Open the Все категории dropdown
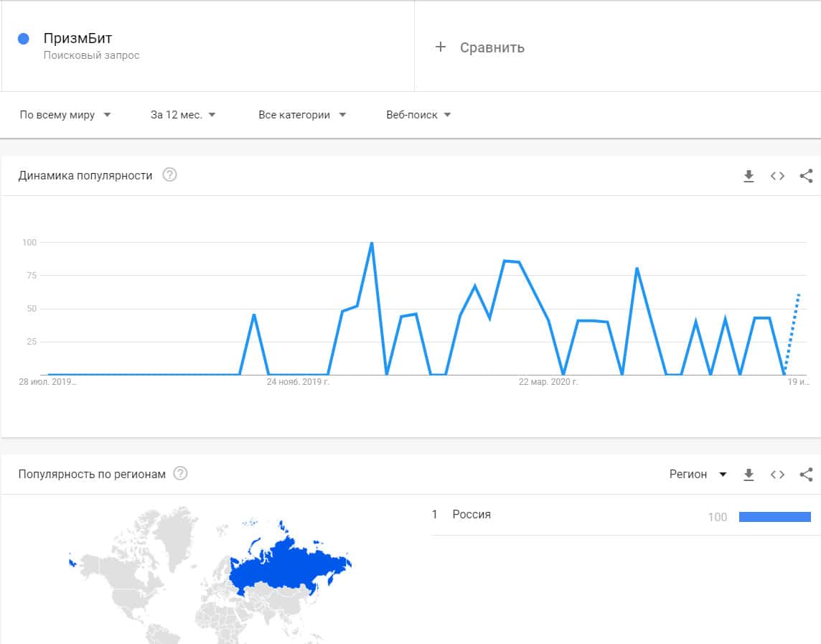 pyautogui.click(x=301, y=115)
